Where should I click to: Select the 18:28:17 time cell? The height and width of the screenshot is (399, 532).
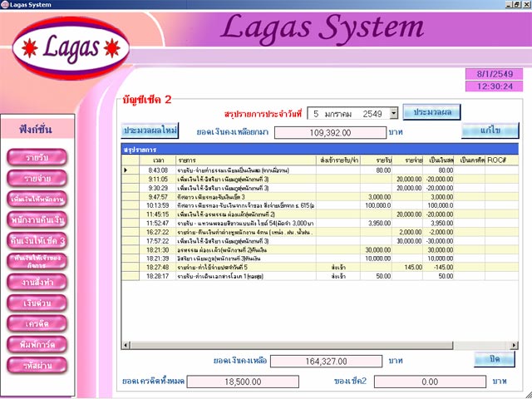158,276
